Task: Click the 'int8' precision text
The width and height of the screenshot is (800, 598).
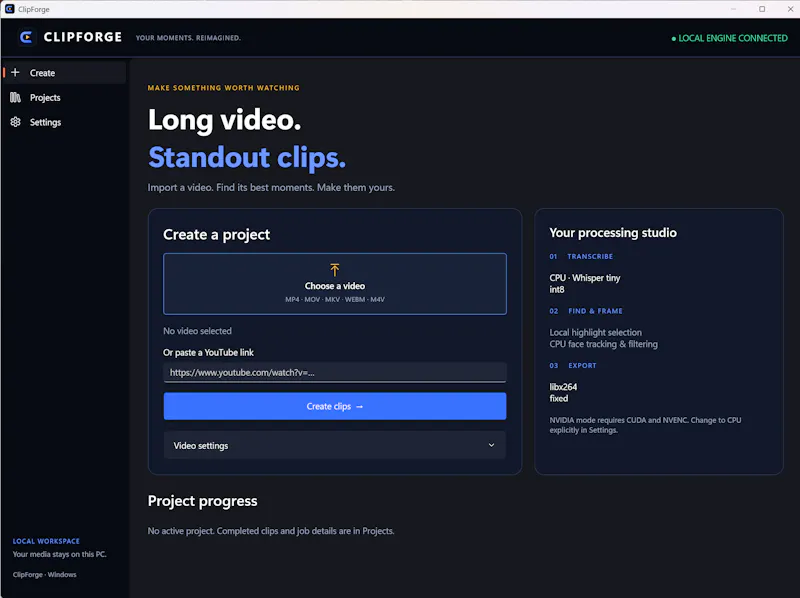Action: click(x=557, y=289)
